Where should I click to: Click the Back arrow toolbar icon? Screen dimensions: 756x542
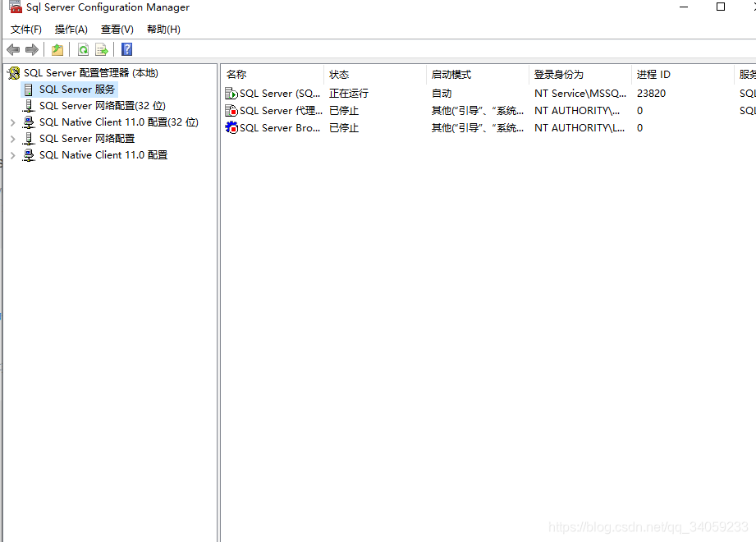(x=13, y=49)
